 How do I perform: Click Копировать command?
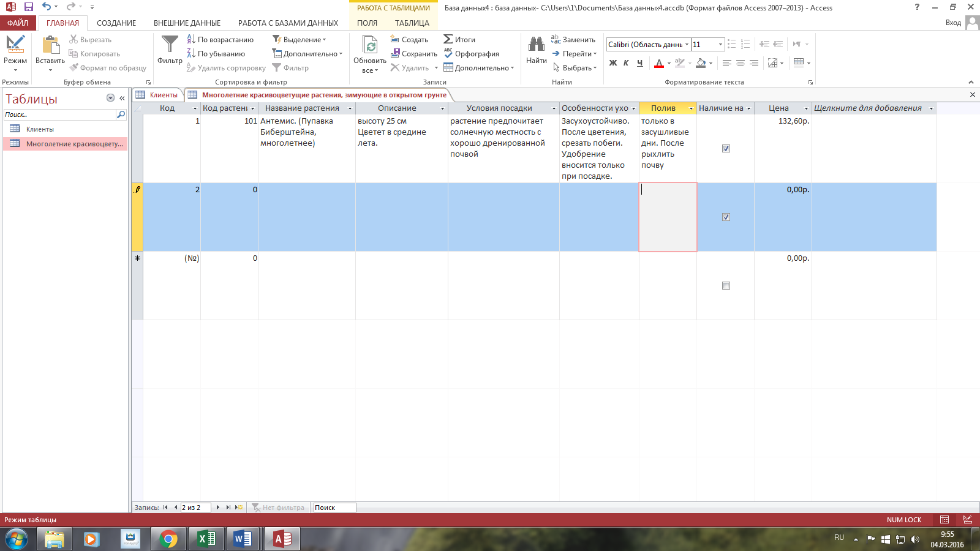[94, 54]
